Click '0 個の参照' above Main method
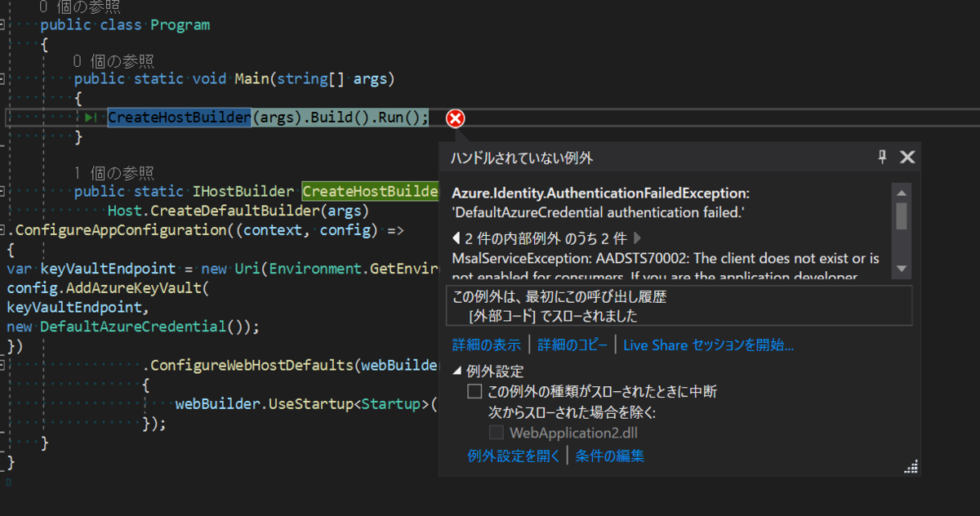 pos(114,61)
